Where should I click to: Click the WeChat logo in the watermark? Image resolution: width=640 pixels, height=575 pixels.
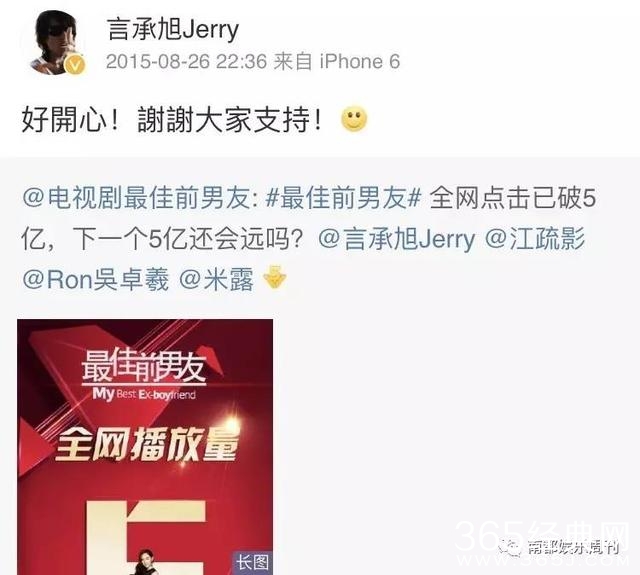(510, 546)
